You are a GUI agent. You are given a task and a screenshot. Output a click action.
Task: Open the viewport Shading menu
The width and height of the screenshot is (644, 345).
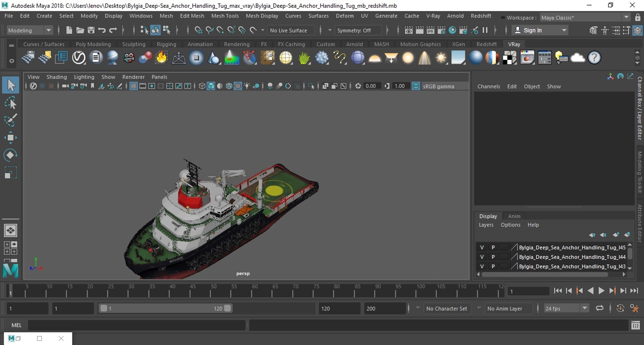(56, 77)
